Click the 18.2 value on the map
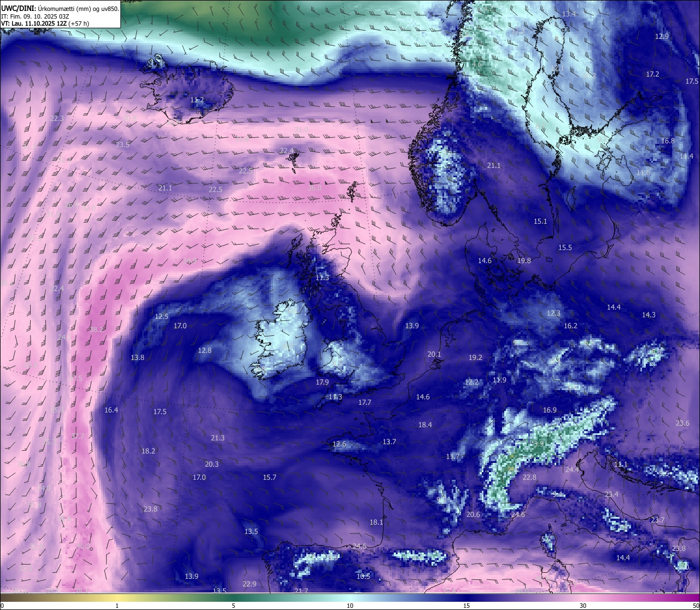Image resolution: width=700 pixels, height=610 pixels. [148, 451]
